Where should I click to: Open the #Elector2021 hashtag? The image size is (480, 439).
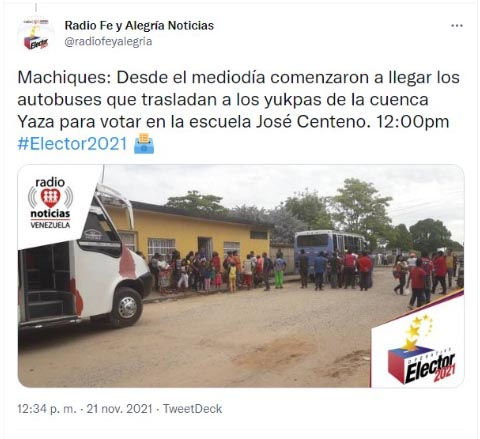coord(72,144)
